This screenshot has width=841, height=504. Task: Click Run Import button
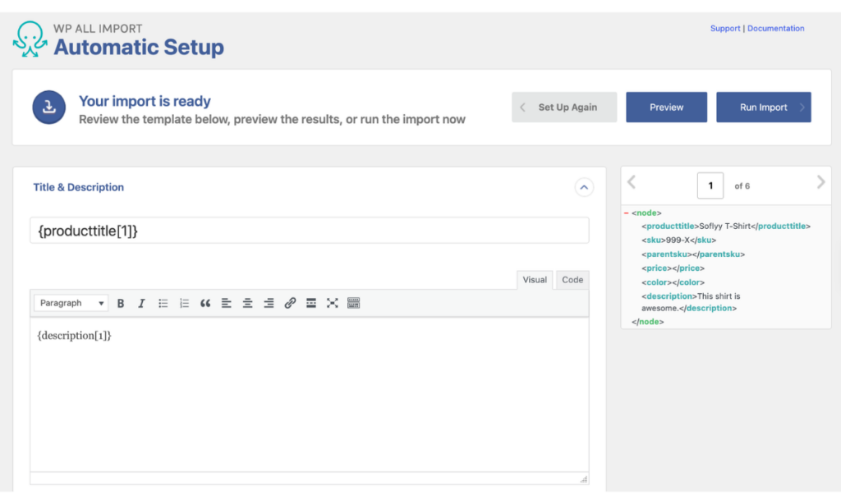point(764,108)
